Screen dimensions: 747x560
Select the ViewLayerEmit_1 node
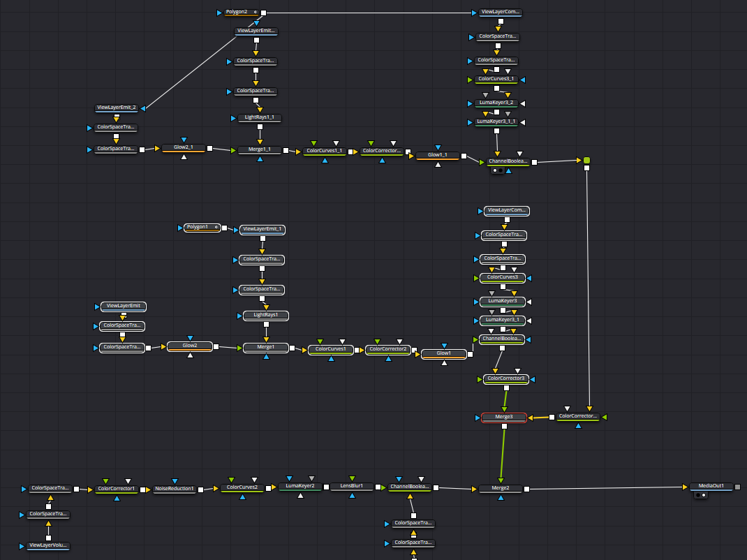[x=262, y=230]
